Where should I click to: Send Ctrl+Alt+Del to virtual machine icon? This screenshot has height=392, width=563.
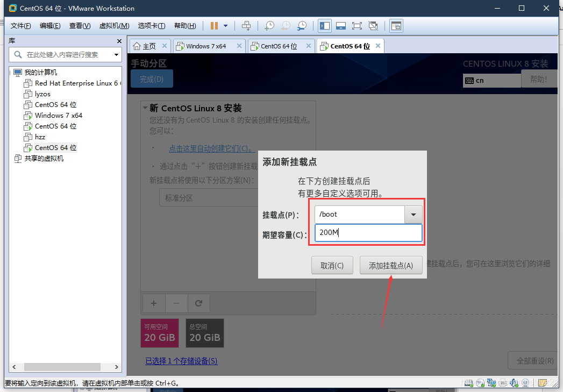pyautogui.click(x=246, y=26)
